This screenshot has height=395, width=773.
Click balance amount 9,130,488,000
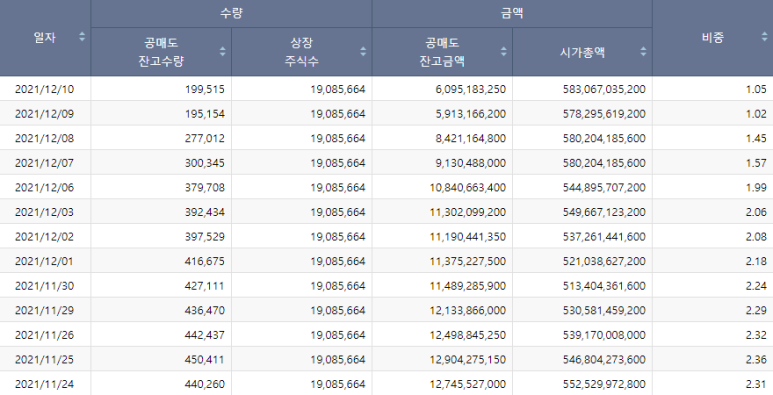point(470,163)
